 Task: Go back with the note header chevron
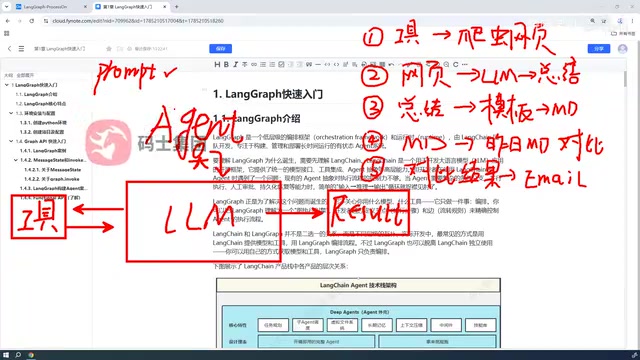click(9, 49)
